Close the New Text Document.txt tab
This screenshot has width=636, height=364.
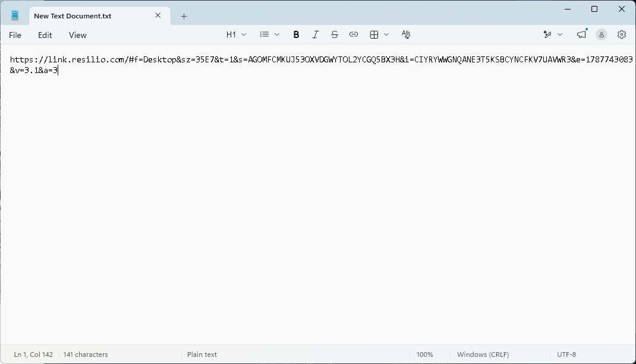158,15
